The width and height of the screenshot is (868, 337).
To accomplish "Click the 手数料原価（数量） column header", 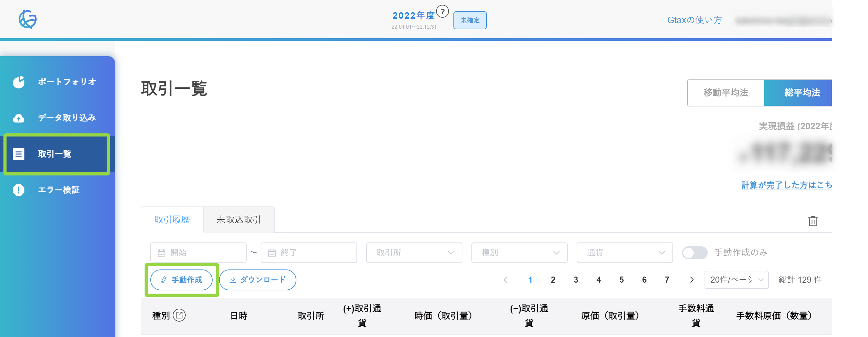I will pos(774,316).
